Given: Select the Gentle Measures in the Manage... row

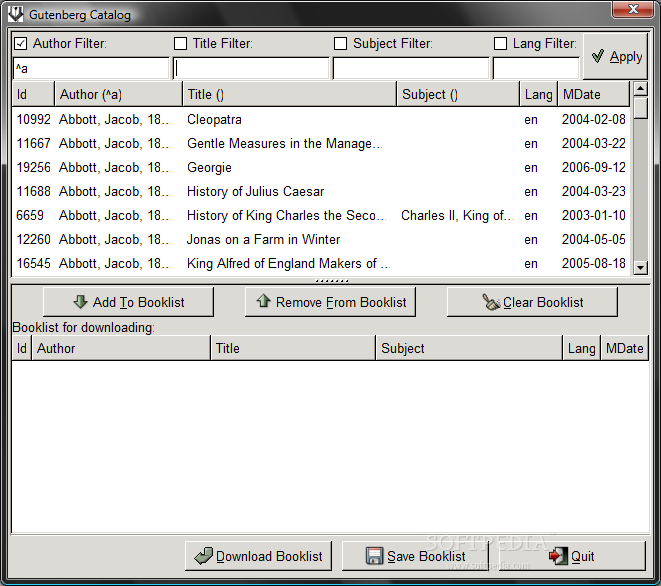Looking at the screenshot, I should (321, 143).
